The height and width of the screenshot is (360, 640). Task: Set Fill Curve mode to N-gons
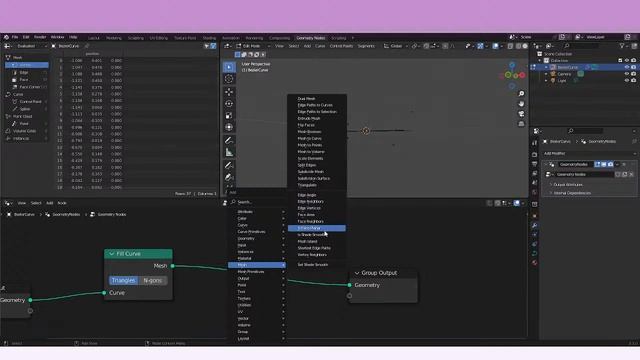pyautogui.click(x=153, y=280)
